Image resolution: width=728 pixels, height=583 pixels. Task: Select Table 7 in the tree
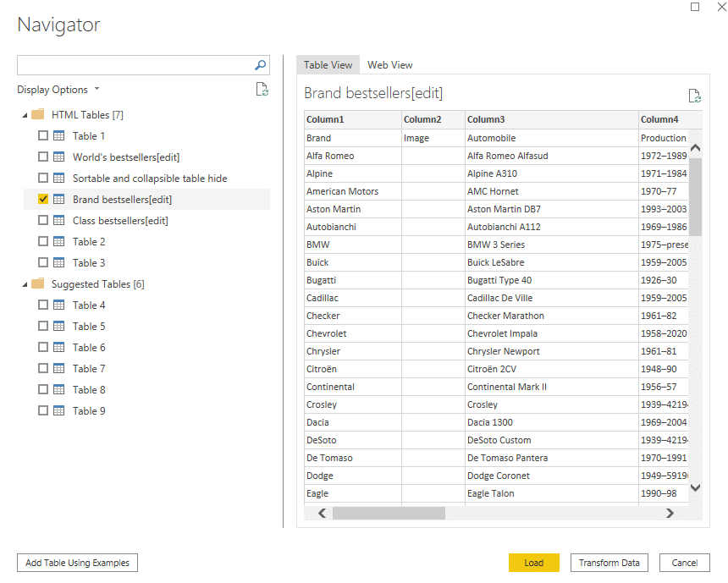pyautogui.click(x=89, y=368)
